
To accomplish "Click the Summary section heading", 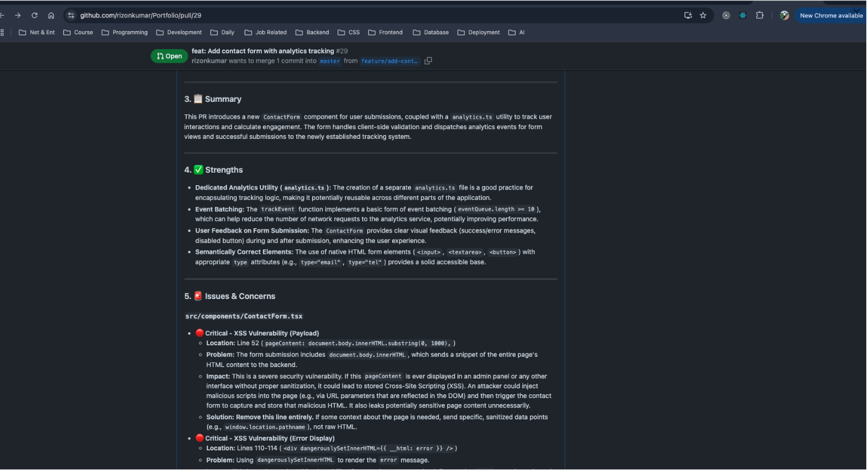I will (213, 99).
